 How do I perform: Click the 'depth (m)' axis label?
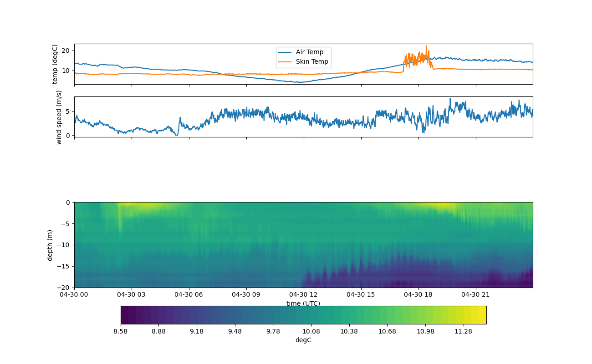click(x=50, y=245)
